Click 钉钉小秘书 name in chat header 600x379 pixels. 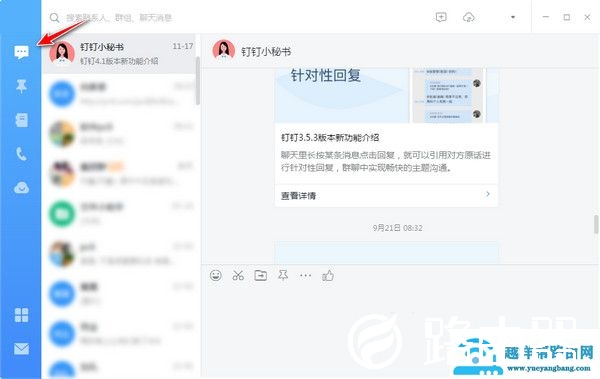[x=266, y=51]
